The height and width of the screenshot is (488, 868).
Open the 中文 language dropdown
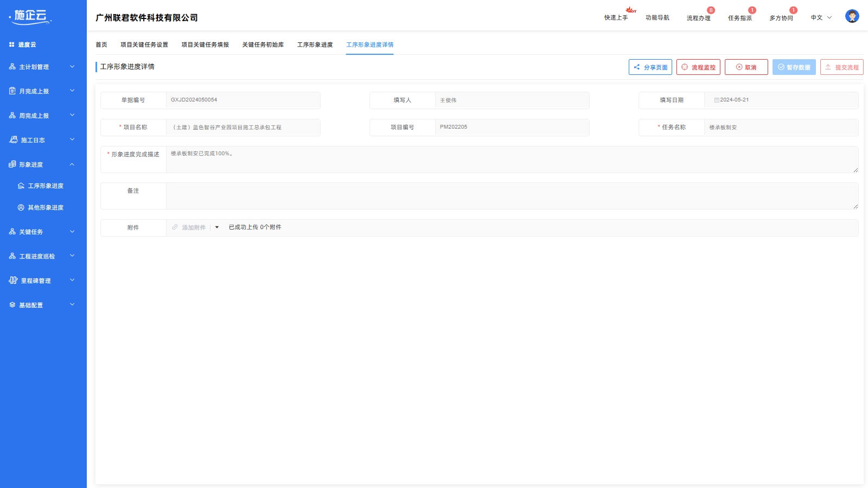click(821, 18)
